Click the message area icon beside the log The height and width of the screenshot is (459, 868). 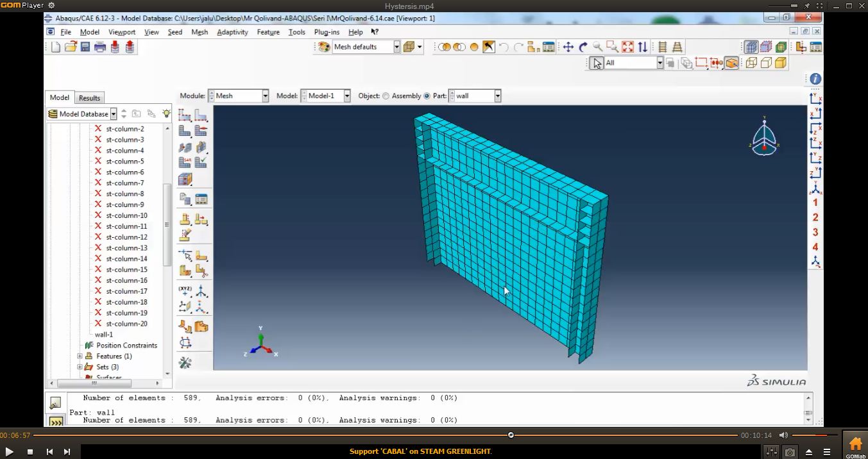click(x=56, y=403)
